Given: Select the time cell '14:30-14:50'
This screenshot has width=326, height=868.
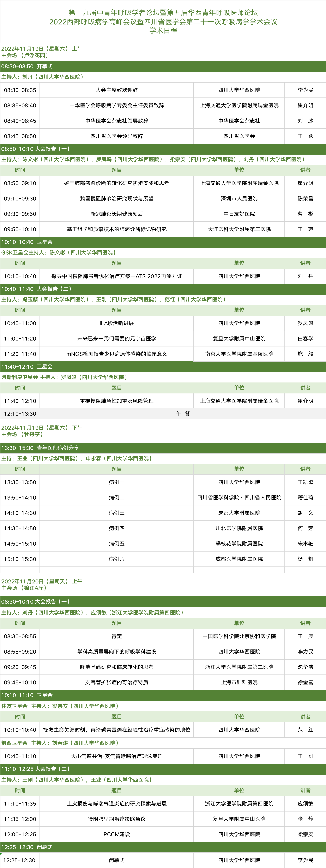Looking at the screenshot, I should (20, 528).
